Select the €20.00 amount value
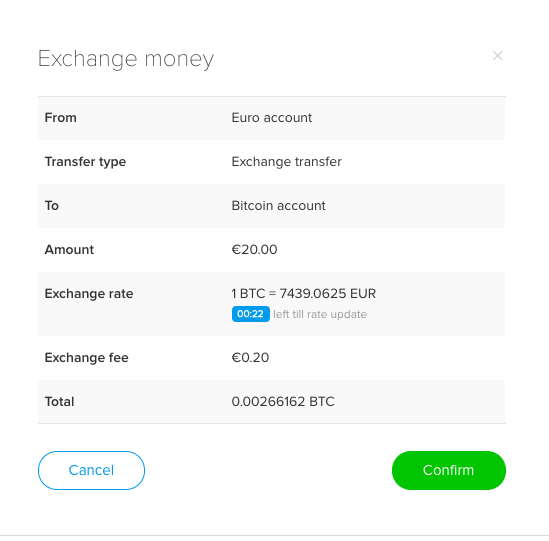Image resolution: width=549 pixels, height=541 pixels. coord(255,250)
